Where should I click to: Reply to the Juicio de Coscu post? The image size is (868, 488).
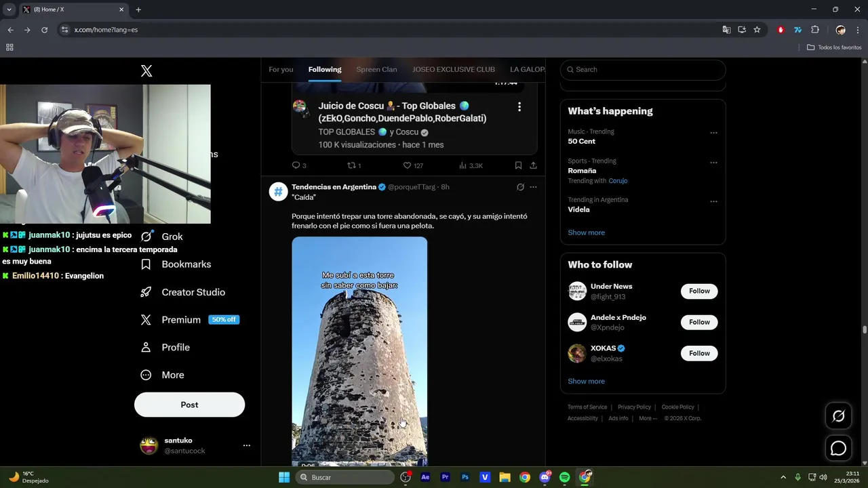(298, 165)
